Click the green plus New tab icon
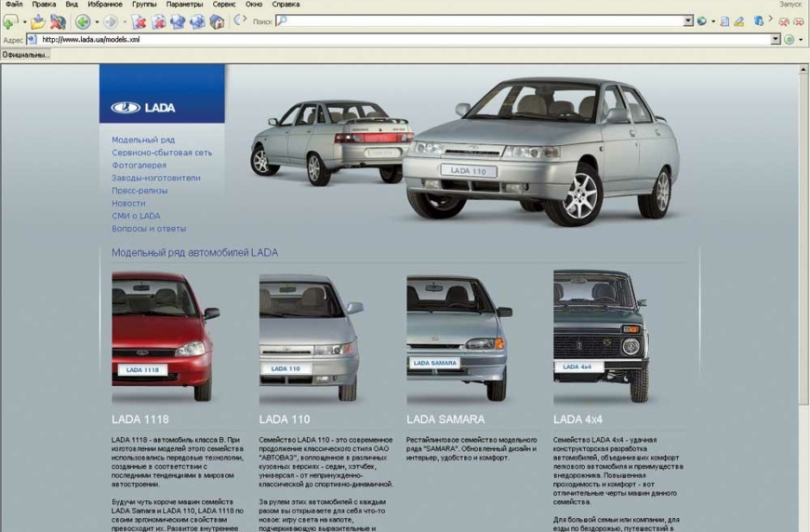Image resolution: width=810 pixels, height=532 pixels. pyautogui.click(x=9, y=21)
